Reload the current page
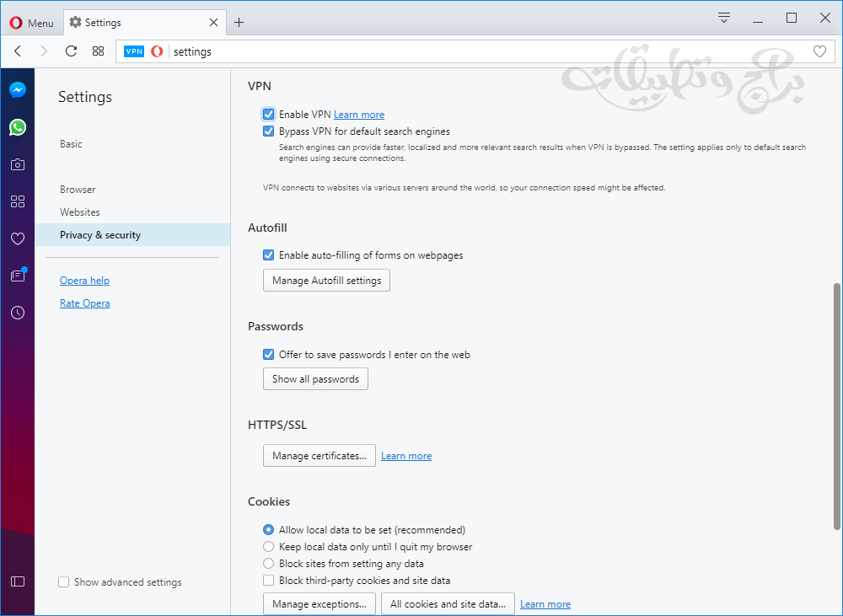Viewport: 843px width, 616px height. coord(71,51)
